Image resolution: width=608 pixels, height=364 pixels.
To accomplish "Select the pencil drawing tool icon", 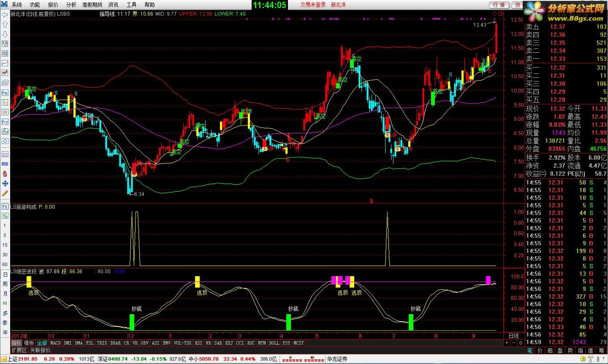I will [x=5, y=193].
